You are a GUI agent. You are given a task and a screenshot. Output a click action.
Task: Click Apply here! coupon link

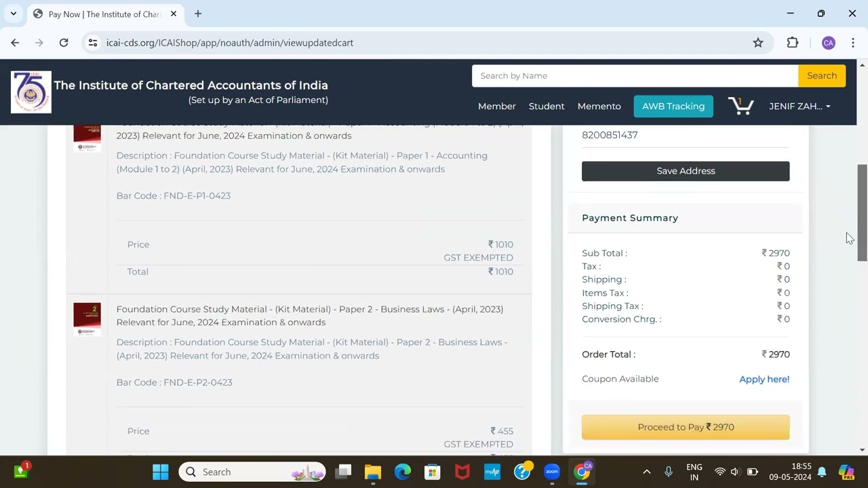[764, 380]
